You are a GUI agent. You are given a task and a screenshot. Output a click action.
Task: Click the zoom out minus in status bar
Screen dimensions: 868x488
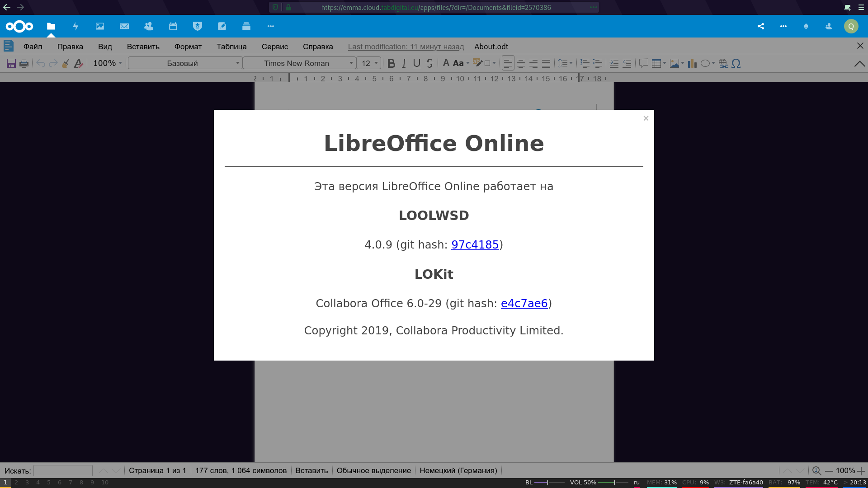(829, 471)
